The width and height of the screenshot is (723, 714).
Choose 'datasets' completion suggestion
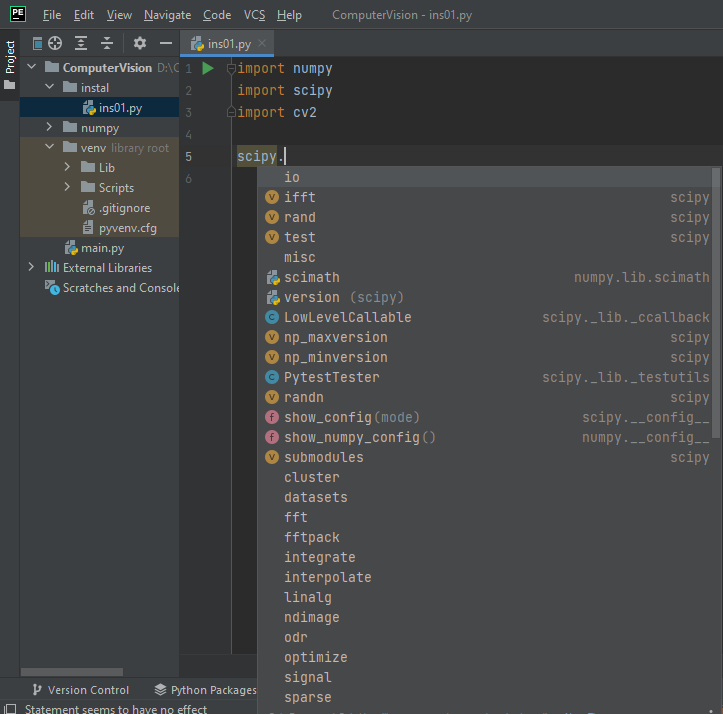tap(484, 497)
